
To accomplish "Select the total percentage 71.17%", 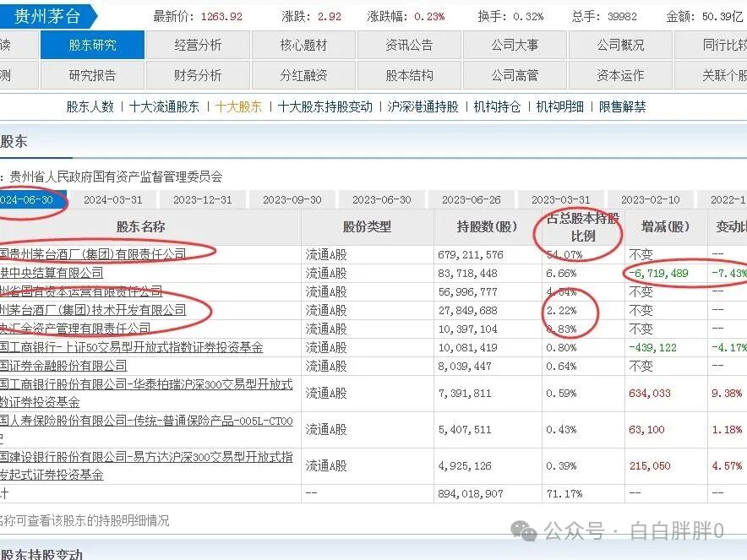I will [x=564, y=494].
